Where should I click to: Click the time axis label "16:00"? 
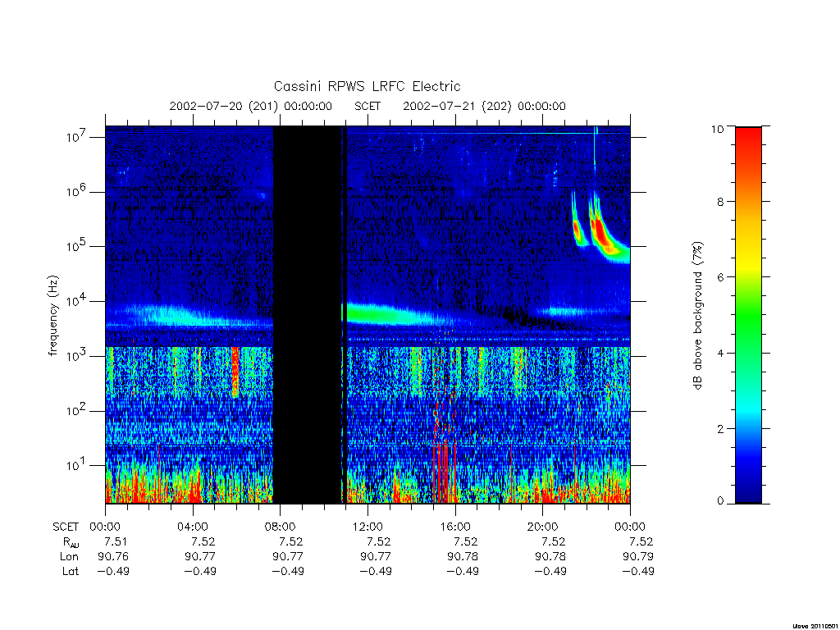coord(454,527)
